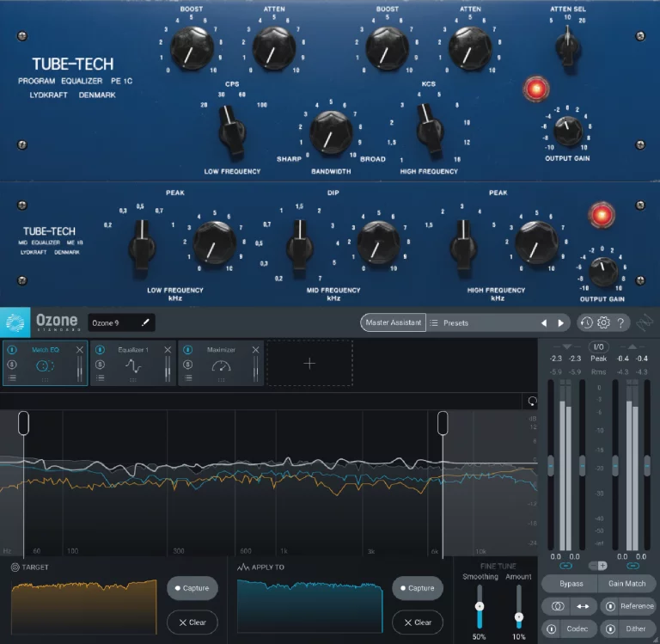
Task: Click the output gain link icon
Action: coord(633,566)
